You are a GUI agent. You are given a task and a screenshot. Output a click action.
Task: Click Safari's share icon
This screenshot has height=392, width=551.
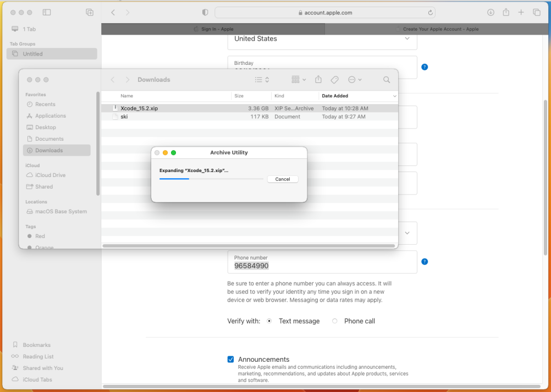coord(506,12)
